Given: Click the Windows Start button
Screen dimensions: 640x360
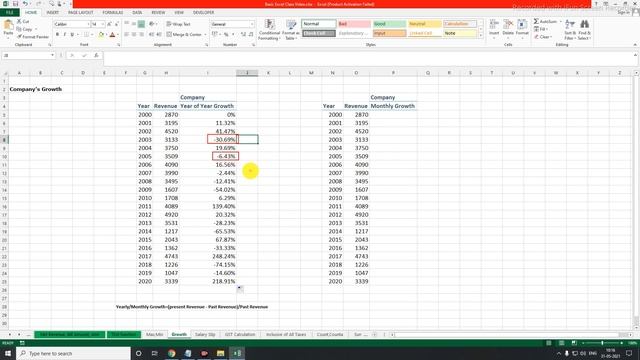Looking at the screenshot, I should [x=8, y=353].
